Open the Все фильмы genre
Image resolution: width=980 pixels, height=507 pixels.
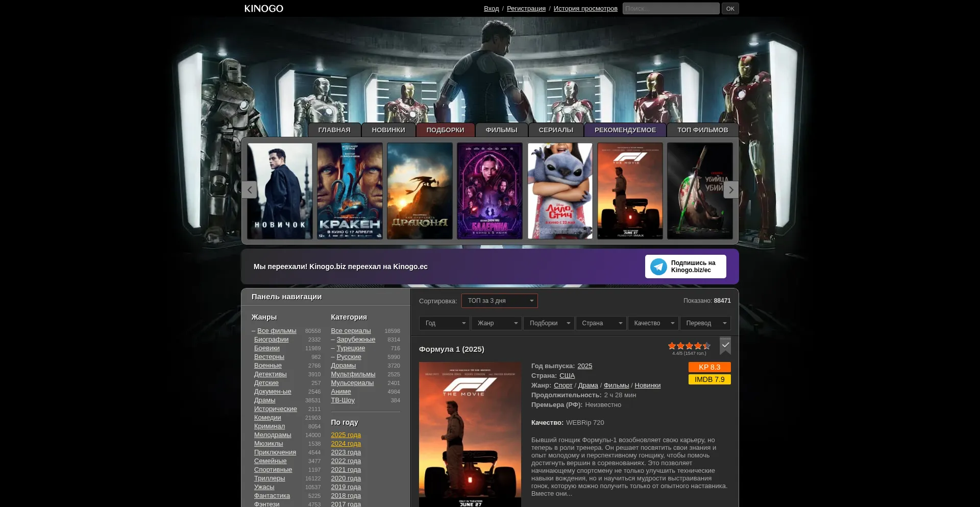point(277,331)
